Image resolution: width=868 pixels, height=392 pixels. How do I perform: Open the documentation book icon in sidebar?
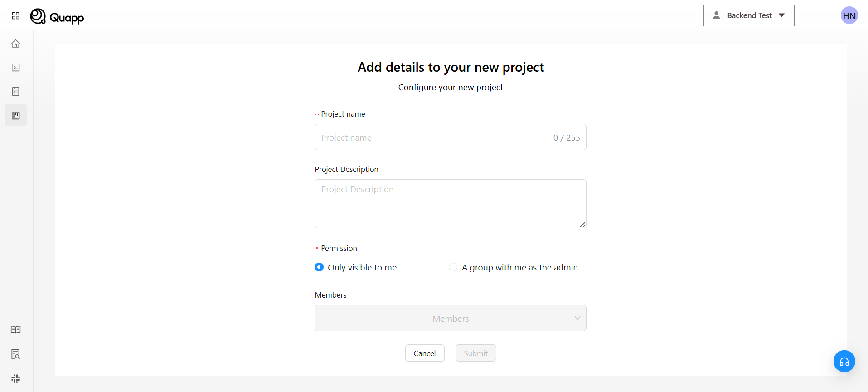[x=16, y=330]
